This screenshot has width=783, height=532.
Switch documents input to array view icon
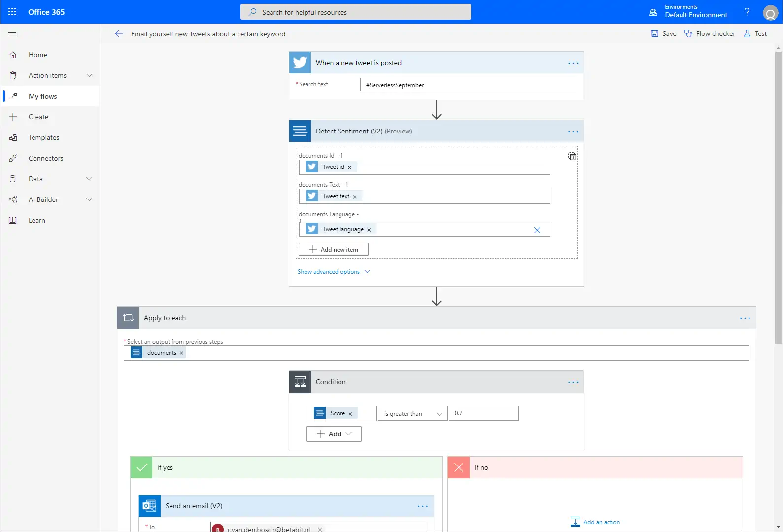point(572,156)
